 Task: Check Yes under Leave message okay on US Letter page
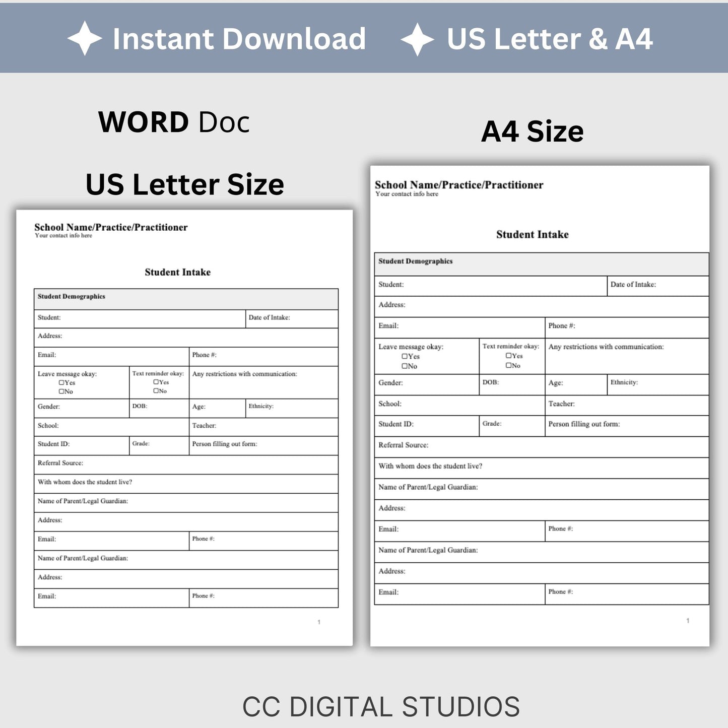pyautogui.click(x=61, y=383)
